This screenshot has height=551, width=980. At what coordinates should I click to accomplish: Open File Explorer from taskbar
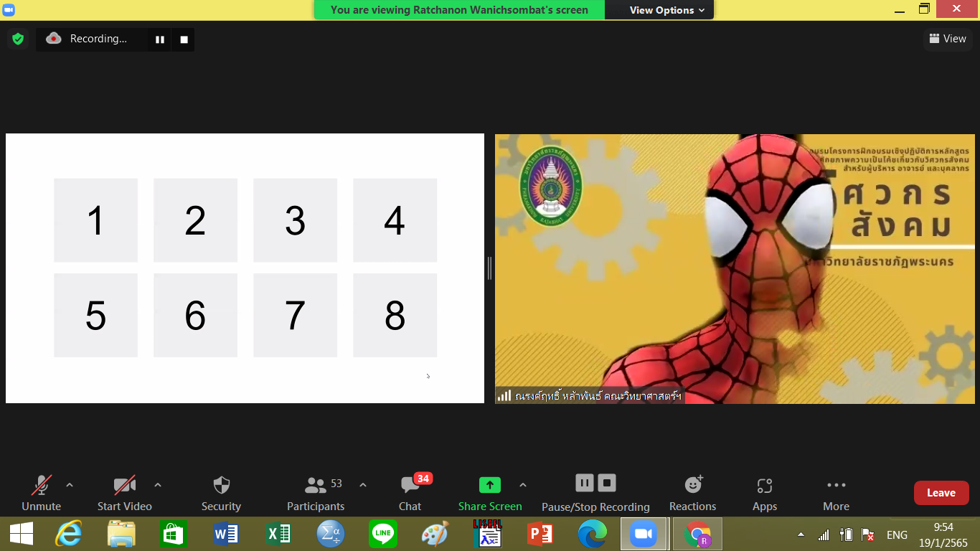point(121,534)
